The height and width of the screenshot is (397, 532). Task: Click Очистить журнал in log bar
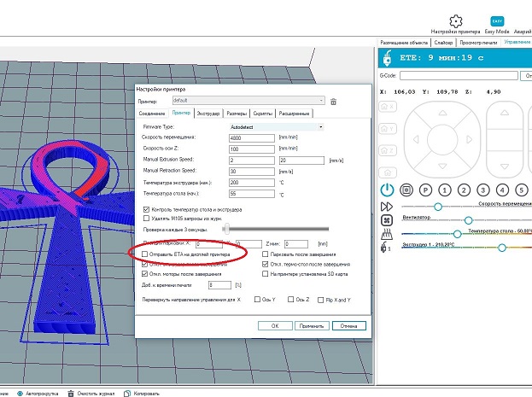91,394
